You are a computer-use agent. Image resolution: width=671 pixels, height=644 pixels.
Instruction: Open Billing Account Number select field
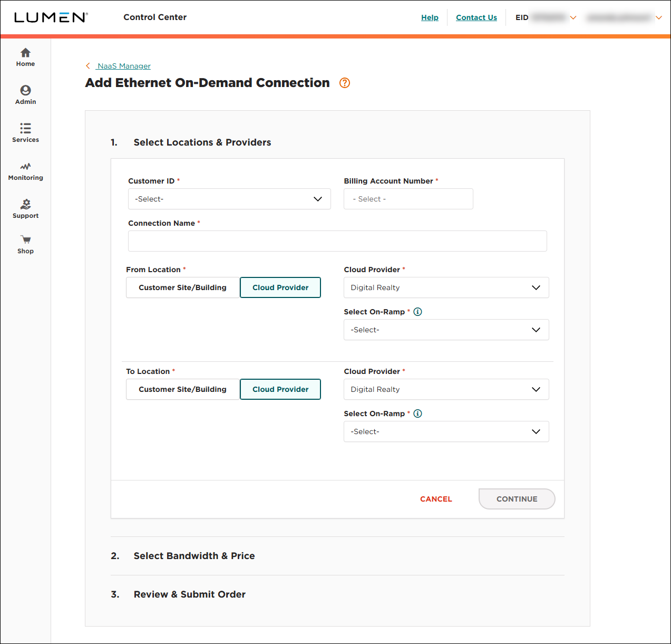409,199
